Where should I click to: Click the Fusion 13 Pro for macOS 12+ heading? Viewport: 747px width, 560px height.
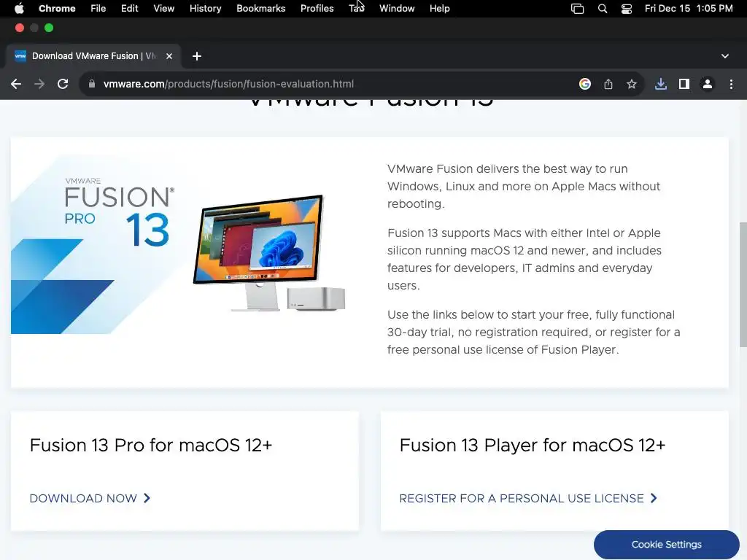tap(151, 446)
